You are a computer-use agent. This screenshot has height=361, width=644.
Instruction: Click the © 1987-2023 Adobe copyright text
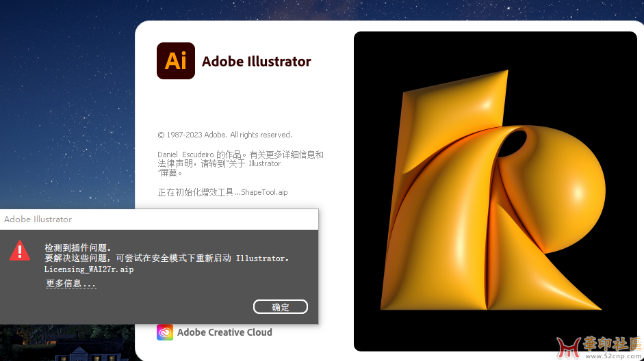pyautogui.click(x=224, y=135)
